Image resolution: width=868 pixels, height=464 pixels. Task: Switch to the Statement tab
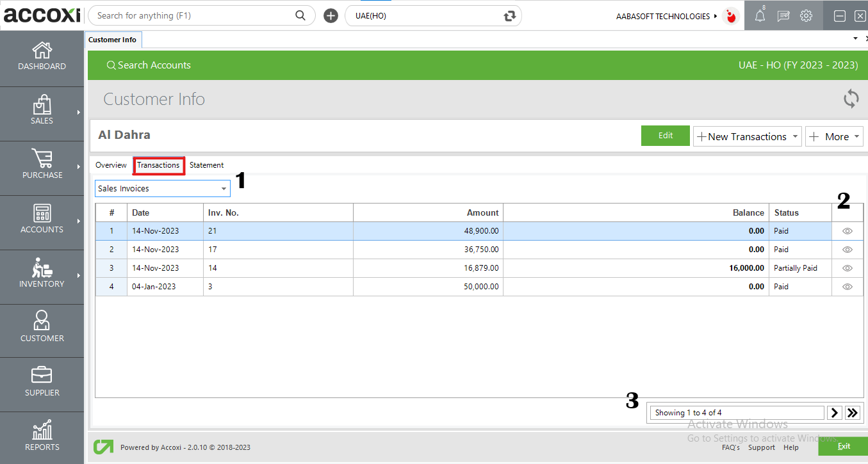[x=206, y=164]
